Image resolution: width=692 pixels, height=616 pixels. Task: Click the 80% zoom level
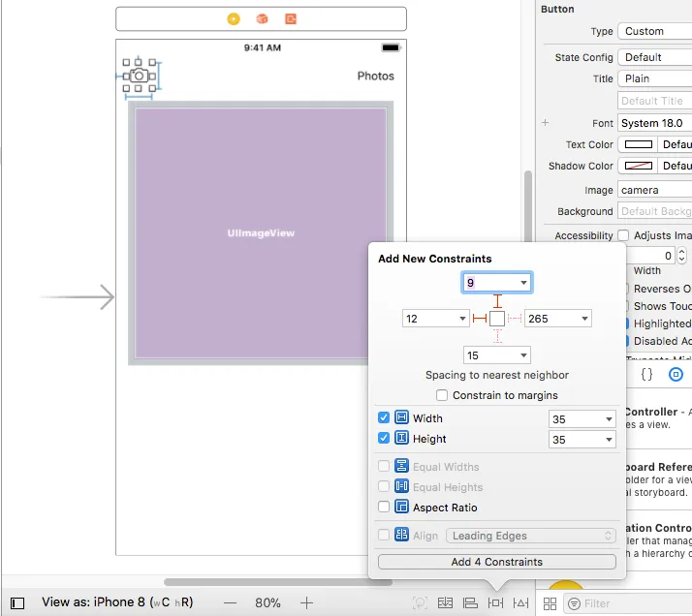(267, 602)
